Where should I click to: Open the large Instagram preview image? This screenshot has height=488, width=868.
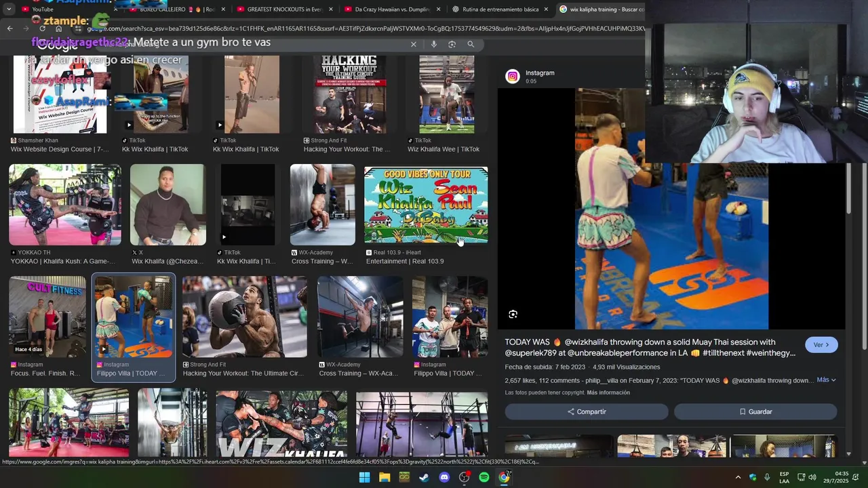[671, 209]
